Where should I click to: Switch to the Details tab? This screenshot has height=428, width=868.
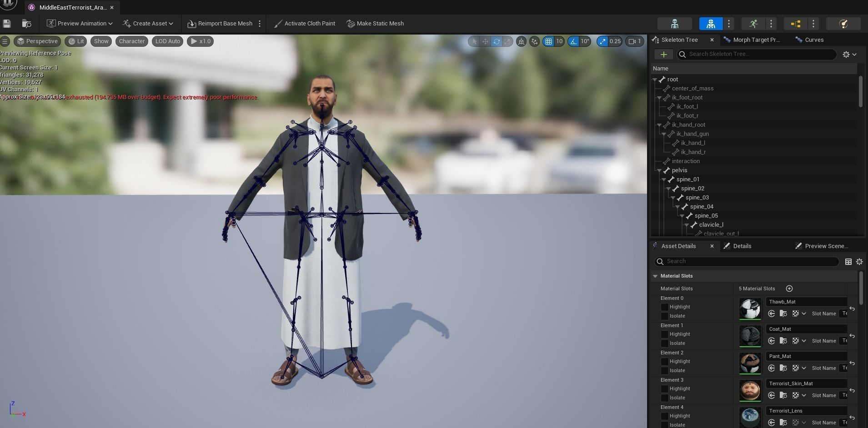coord(738,246)
